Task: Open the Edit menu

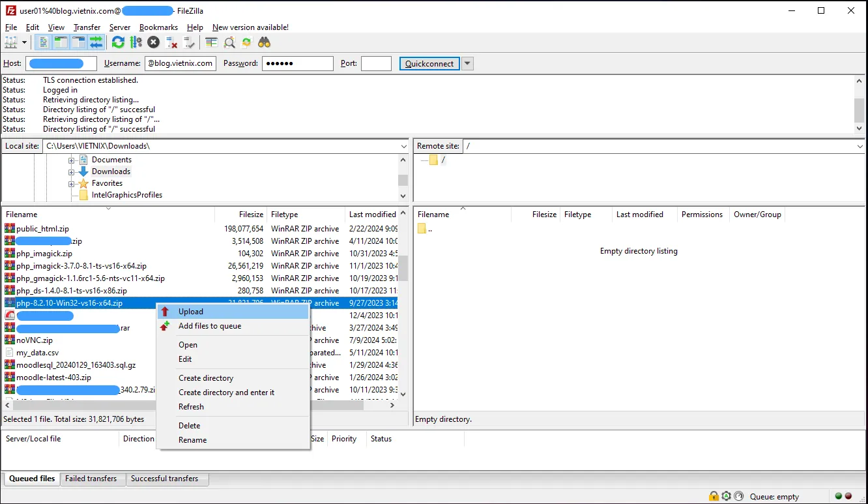Action: coord(33,27)
